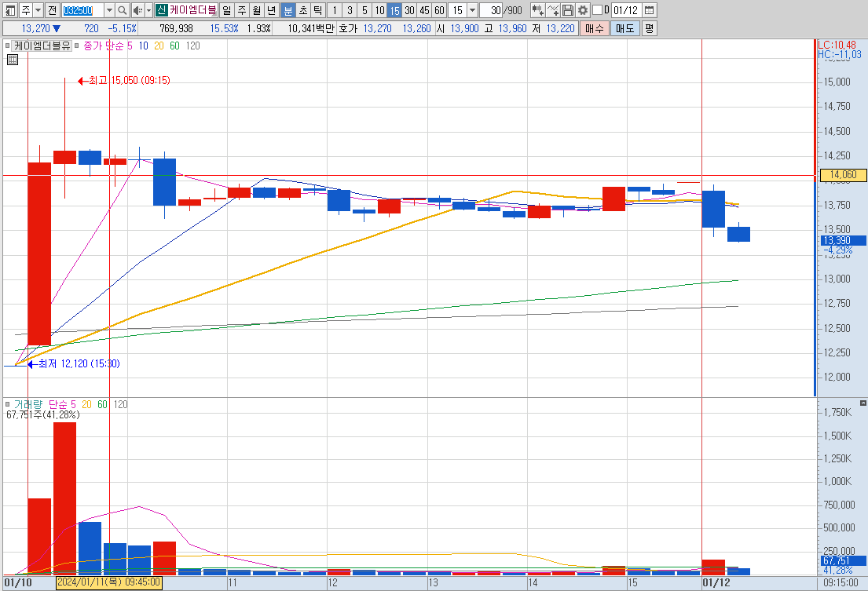
Task: Click data table grid icon below legend
Action: coord(13,60)
